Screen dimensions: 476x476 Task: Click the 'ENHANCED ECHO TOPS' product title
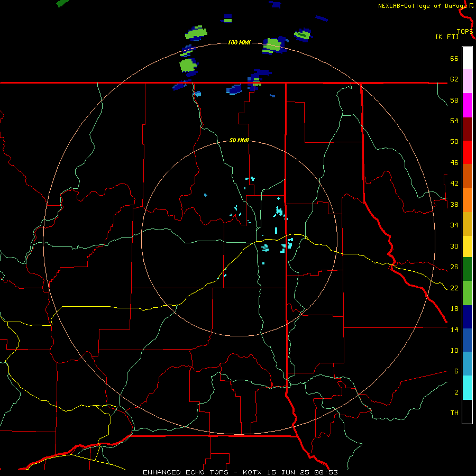coord(186,472)
